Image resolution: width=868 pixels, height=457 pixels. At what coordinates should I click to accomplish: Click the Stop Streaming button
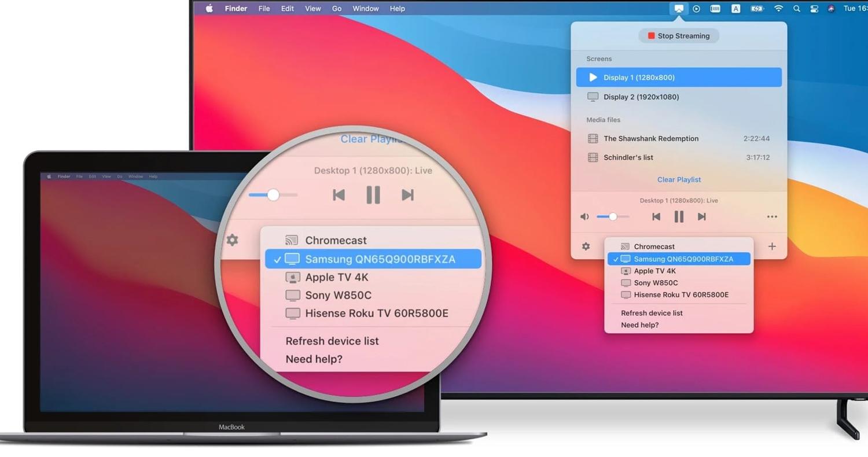(x=679, y=36)
